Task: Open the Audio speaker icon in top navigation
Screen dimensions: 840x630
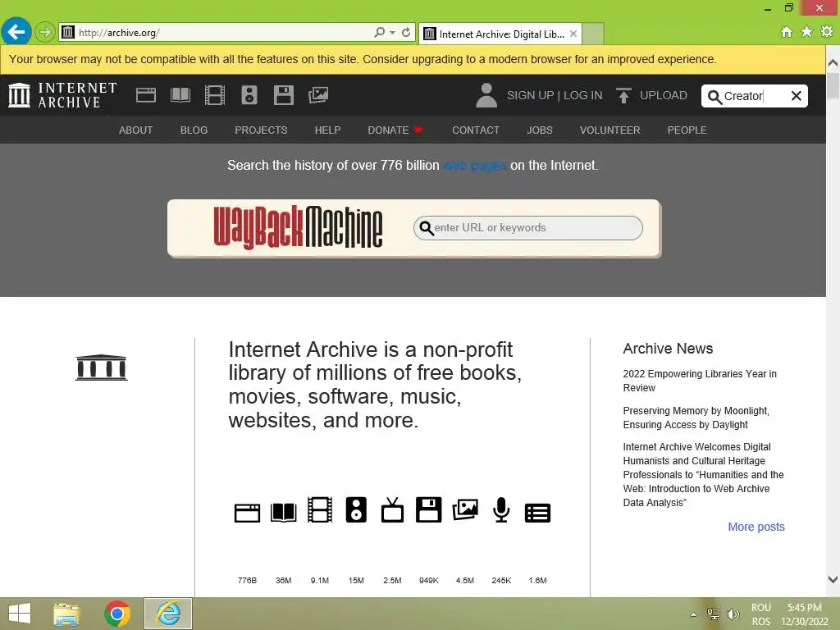Action: click(249, 95)
